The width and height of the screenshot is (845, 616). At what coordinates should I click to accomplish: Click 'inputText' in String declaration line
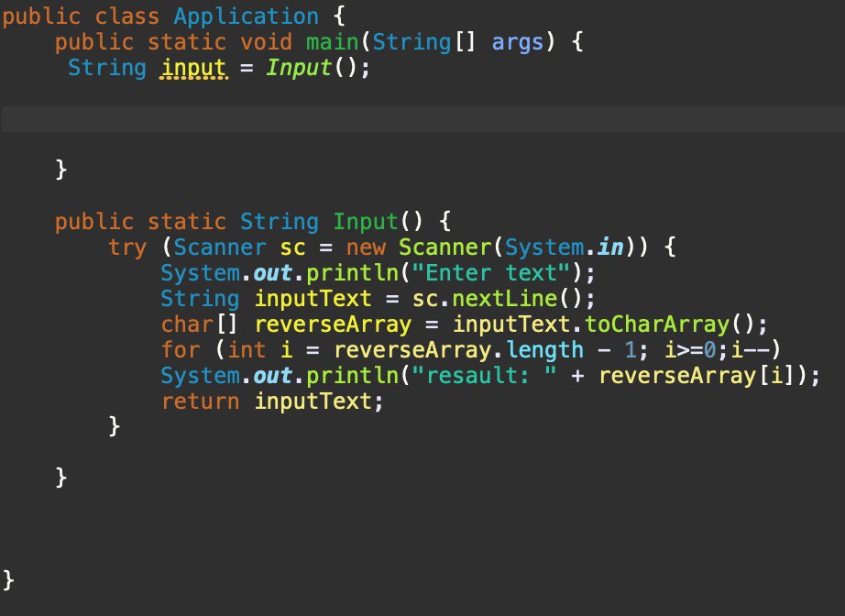click(313, 299)
